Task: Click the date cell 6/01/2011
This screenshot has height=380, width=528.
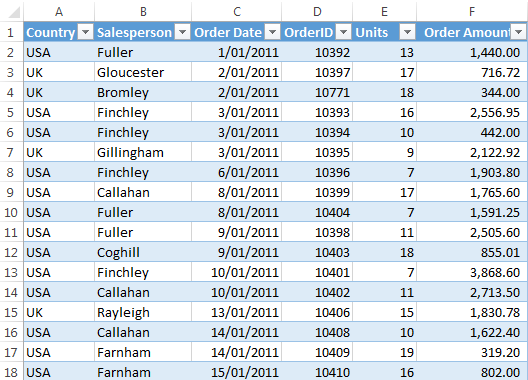Action: tap(236, 172)
